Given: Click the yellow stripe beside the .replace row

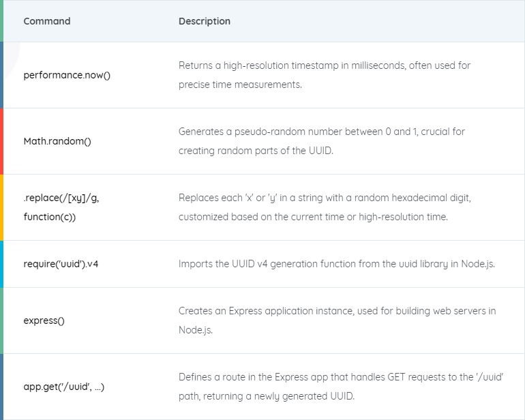Looking at the screenshot, I should click(1, 207).
